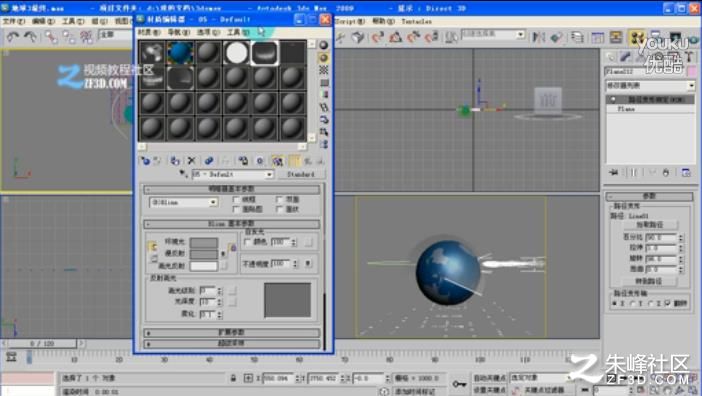Click the Undo arrow in main toolbar
Screen dimensions: 702x396
pos(13,37)
